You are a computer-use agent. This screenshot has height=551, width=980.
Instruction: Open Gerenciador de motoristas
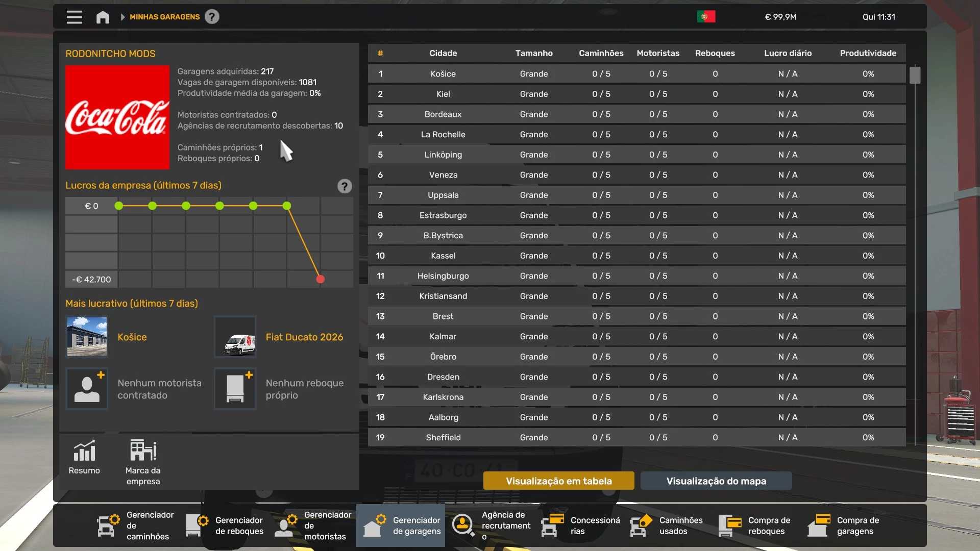click(x=312, y=525)
